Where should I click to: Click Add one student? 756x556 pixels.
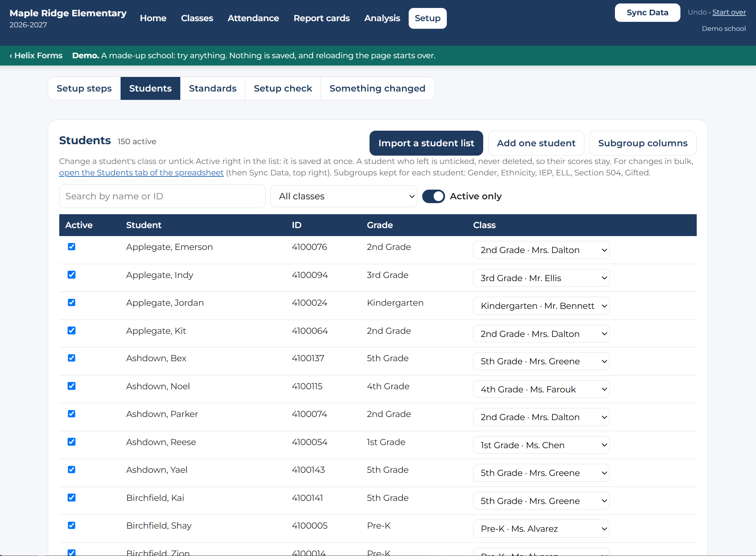click(x=536, y=143)
